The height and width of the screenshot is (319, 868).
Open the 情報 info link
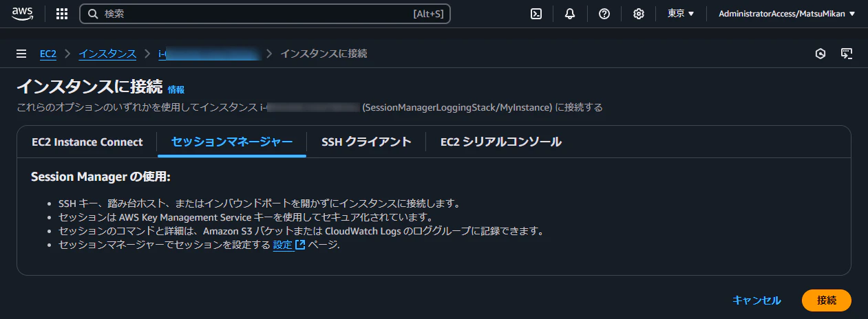pos(176,89)
